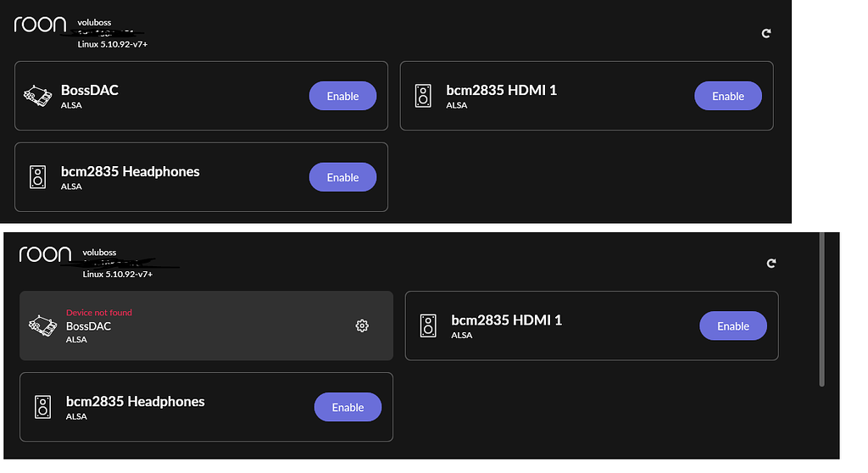The image size is (868, 473).
Task: Click the speaker icon beside top HDMI 1
Action: point(423,96)
